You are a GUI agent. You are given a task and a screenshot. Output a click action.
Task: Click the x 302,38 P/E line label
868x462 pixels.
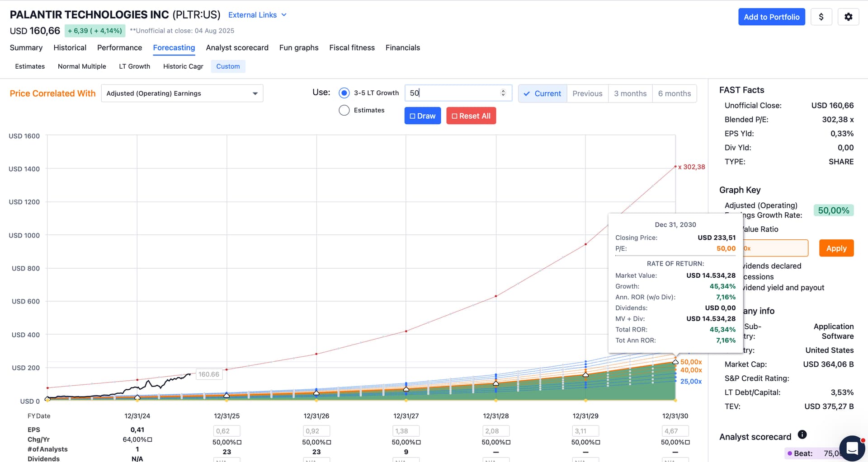pos(691,167)
